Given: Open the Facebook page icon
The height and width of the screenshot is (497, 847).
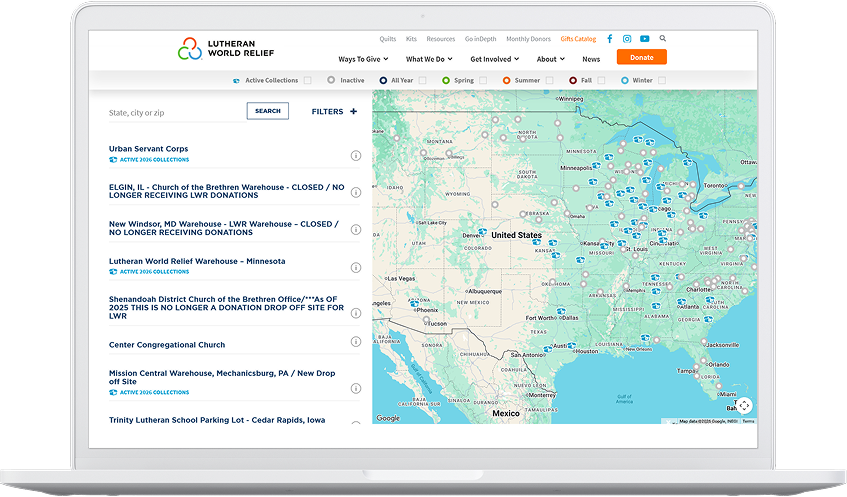Looking at the screenshot, I should pyautogui.click(x=610, y=39).
